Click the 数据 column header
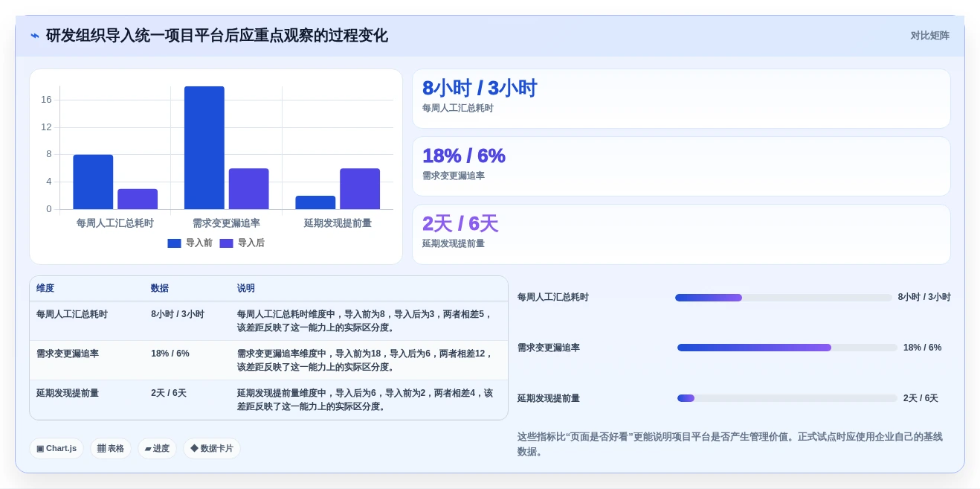980x489 pixels. click(160, 288)
